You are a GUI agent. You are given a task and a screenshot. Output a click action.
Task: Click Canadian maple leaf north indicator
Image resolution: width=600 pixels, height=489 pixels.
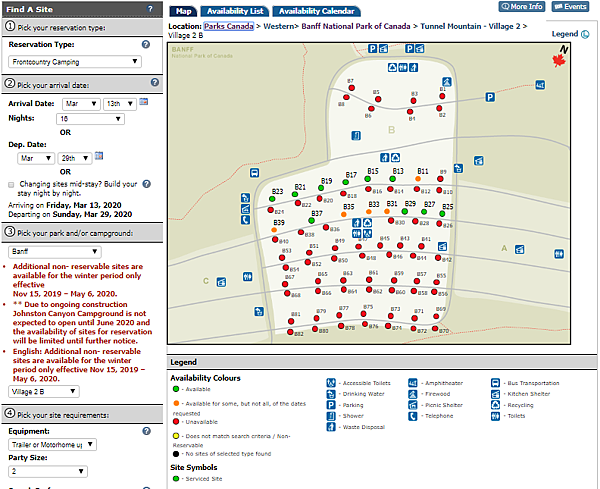[x=559, y=60]
